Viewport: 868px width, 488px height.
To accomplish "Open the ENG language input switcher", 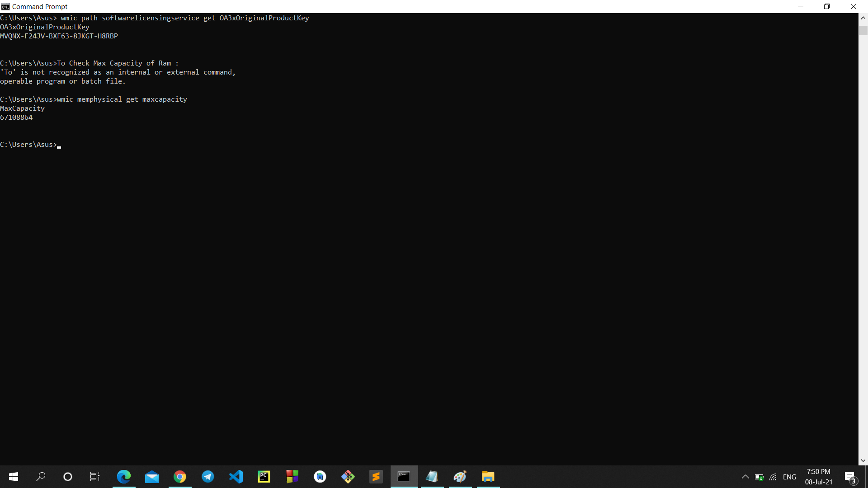I will point(789,477).
